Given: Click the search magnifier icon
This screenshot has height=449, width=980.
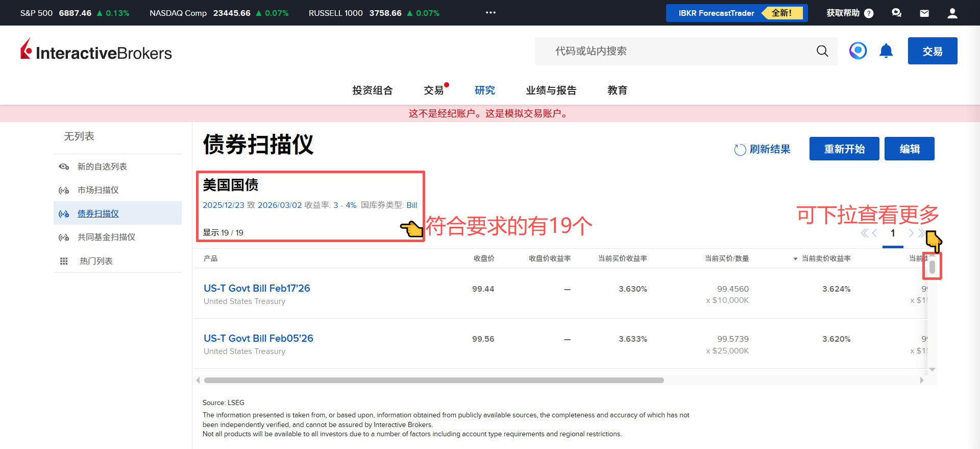Looking at the screenshot, I should [822, 51].
